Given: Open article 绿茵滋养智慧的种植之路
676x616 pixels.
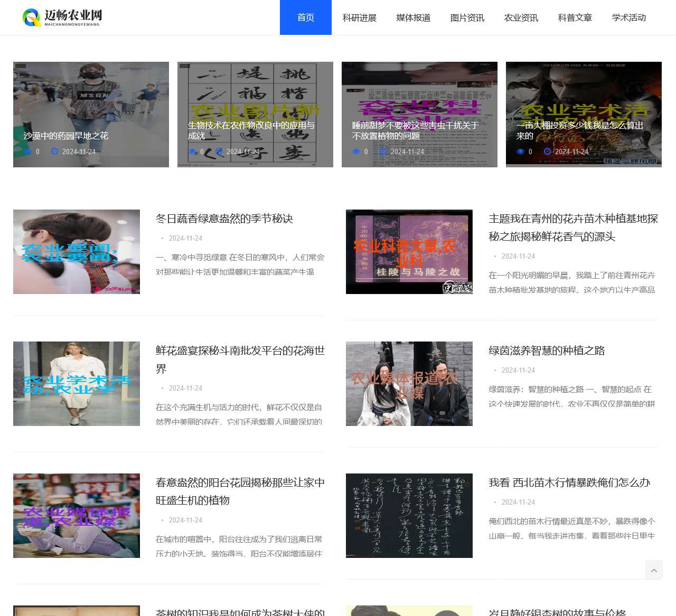Looking at the screenshot, I should pos(547,350).
